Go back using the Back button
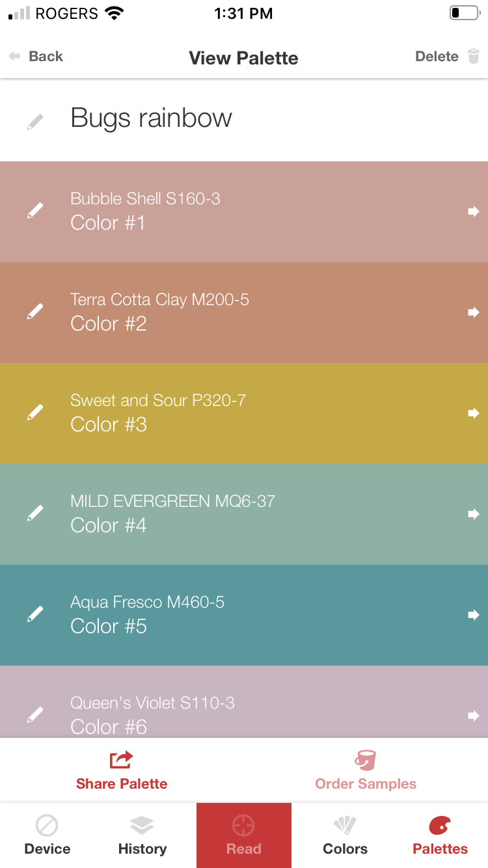The width and height of the screenshot is (488, 868). 36,57
